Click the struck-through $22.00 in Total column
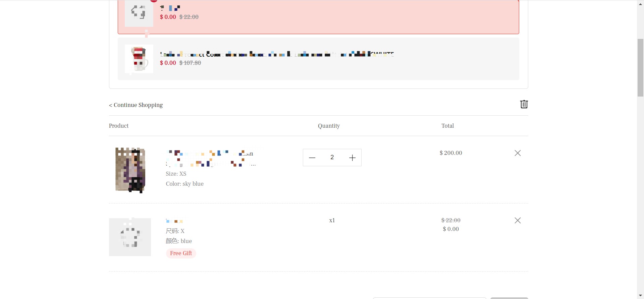644x299 pixels. pyautogui.click(x=451, y=220)
